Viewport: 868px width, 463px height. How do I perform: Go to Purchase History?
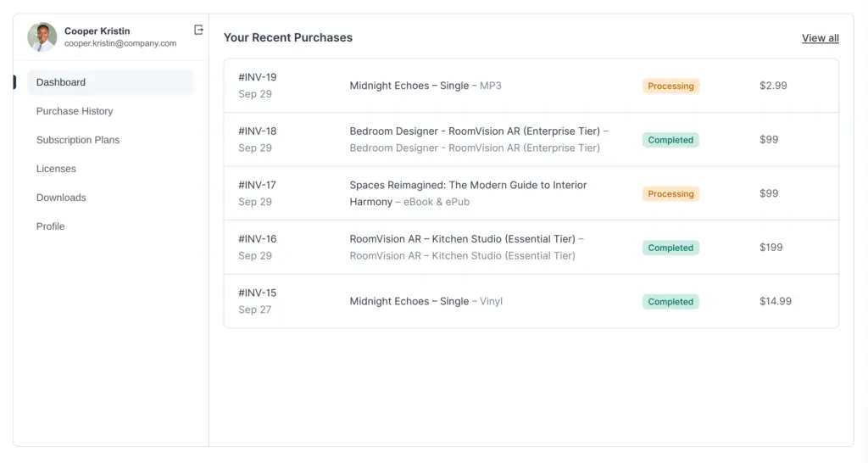tap(75, 111)
